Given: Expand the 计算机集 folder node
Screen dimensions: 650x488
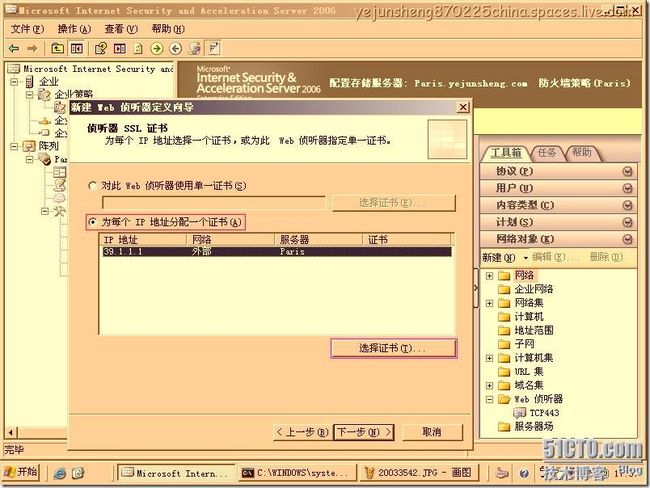Looking at the screenshot, I should click(x=489, y=358).
